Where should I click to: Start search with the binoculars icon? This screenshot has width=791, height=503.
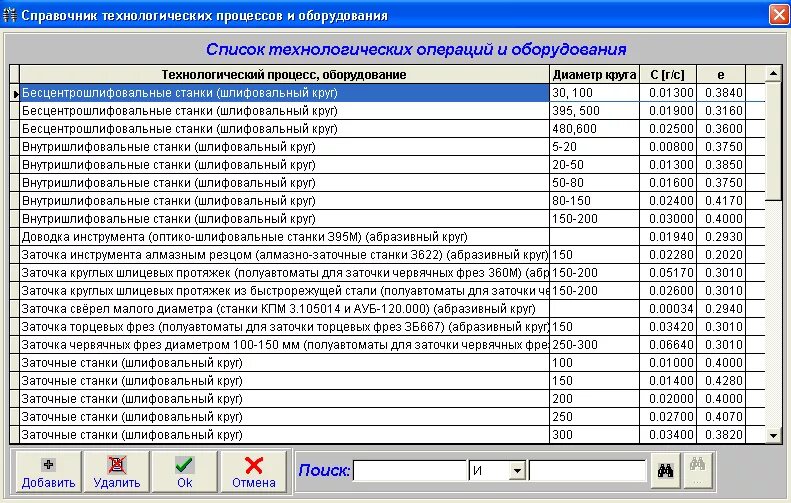pos(665,471)
